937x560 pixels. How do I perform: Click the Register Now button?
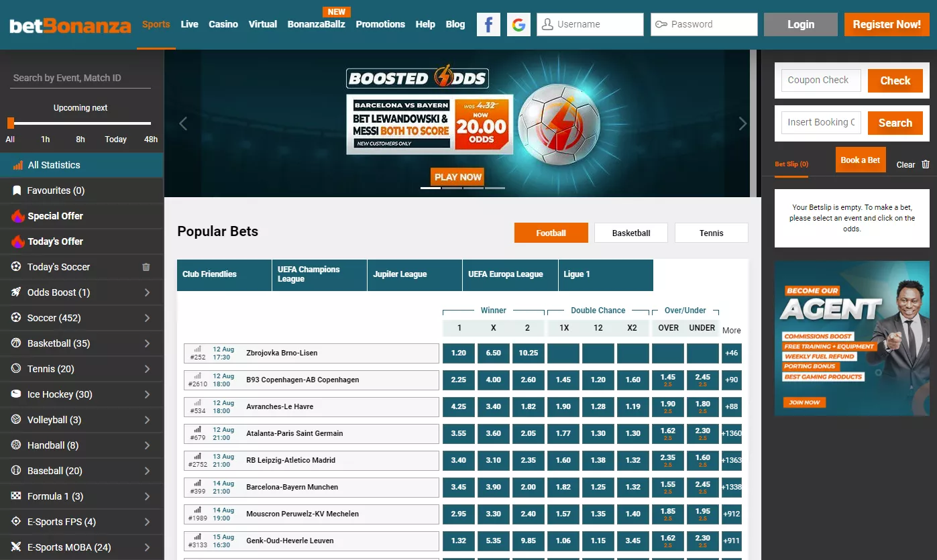887,23
